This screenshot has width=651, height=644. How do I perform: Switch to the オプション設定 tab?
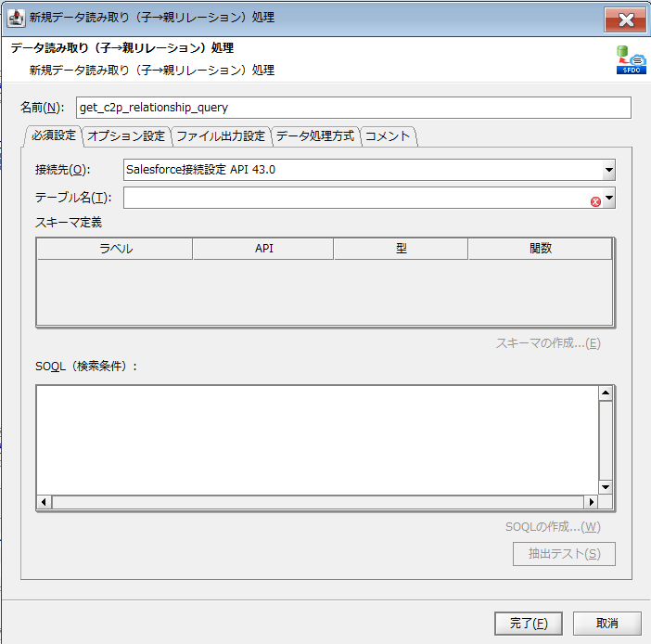(x=126, y=136)
